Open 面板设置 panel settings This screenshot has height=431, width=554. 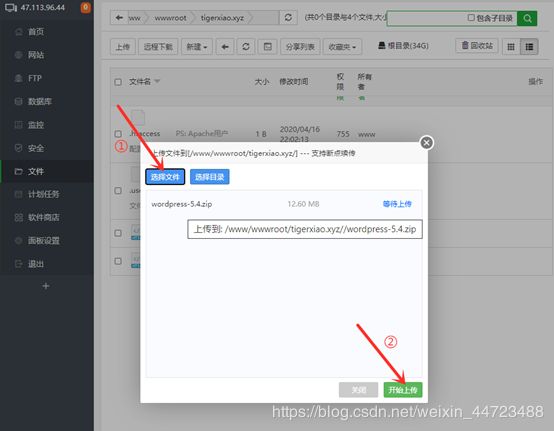(x=43, y=241)
